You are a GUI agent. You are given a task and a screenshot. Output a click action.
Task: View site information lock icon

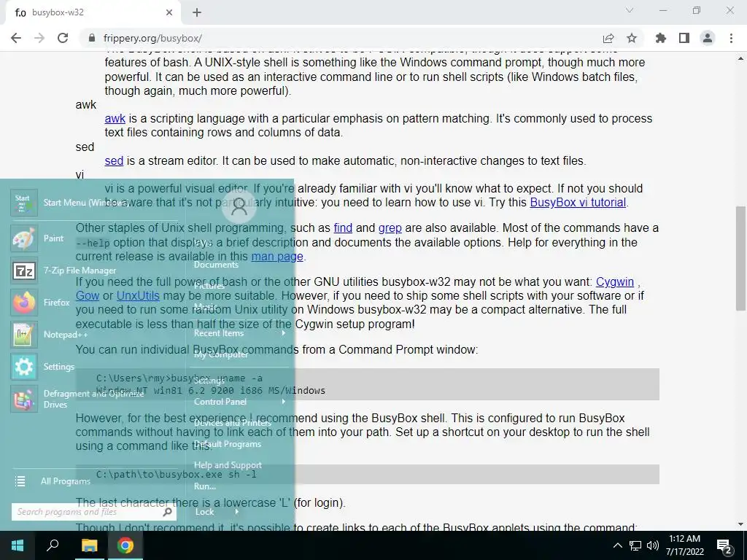[92, 38]
